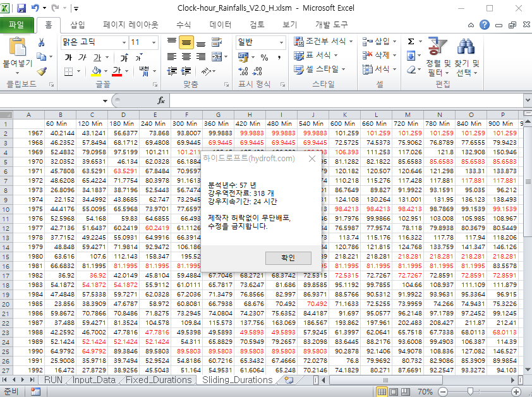Screen dimensions: 532x397
Task: Click 확인 button in dialog
Action: (288, 258)
